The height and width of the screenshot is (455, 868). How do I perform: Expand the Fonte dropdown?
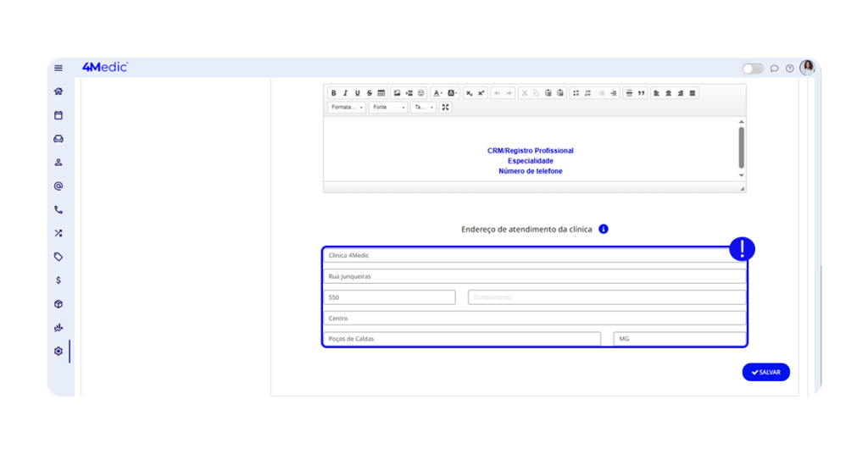pos(388,108)
